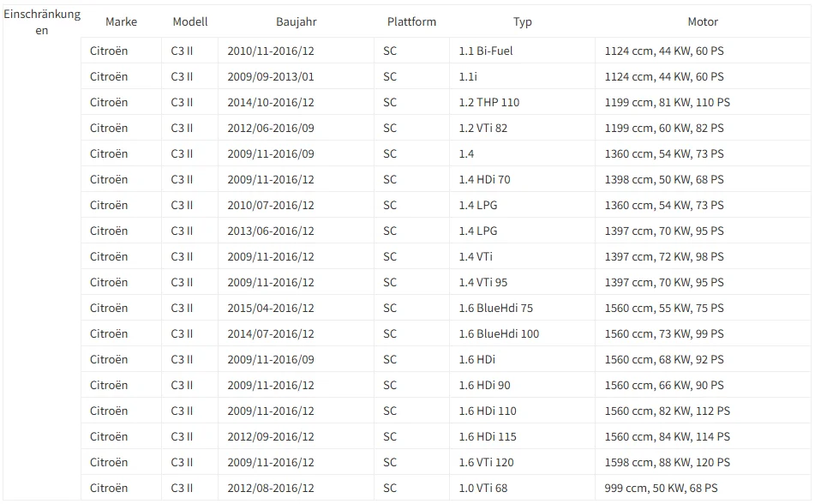
Task: Click C3 II in the 1.0 VTi 68 row
Action: pos(182,488)
